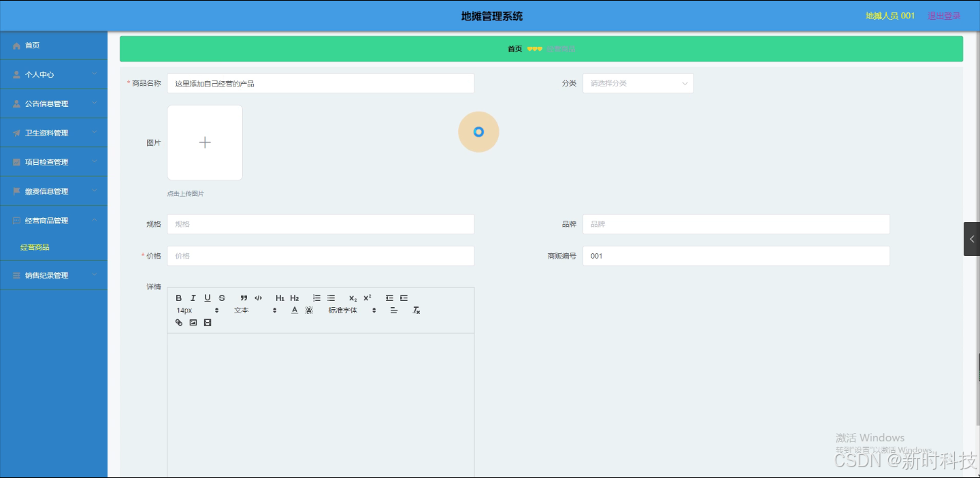Apply subscript formatting
Viewport: 980px width, 478px height.
353,298
